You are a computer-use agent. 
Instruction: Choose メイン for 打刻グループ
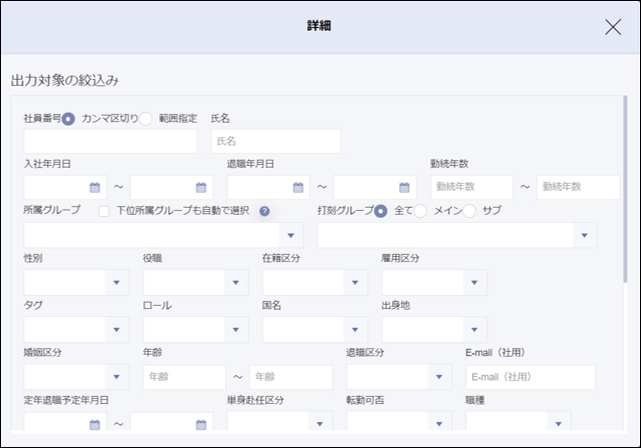421,211
